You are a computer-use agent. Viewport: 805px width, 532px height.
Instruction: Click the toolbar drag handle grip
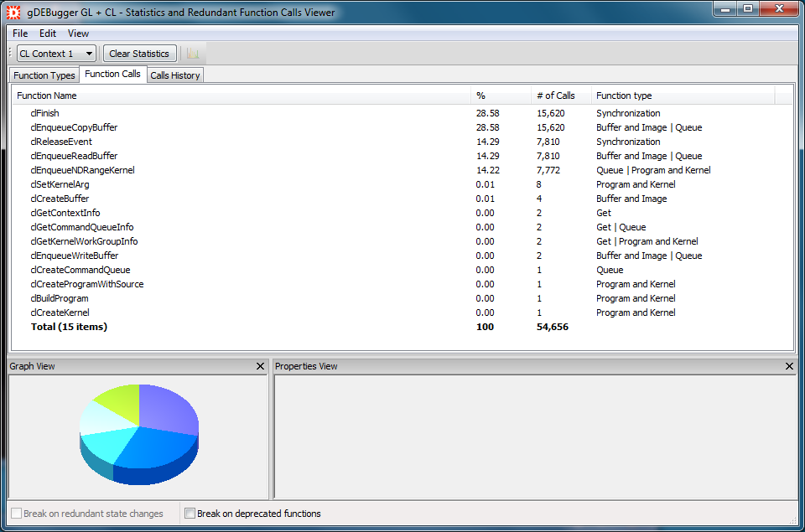tap(12, 54)
